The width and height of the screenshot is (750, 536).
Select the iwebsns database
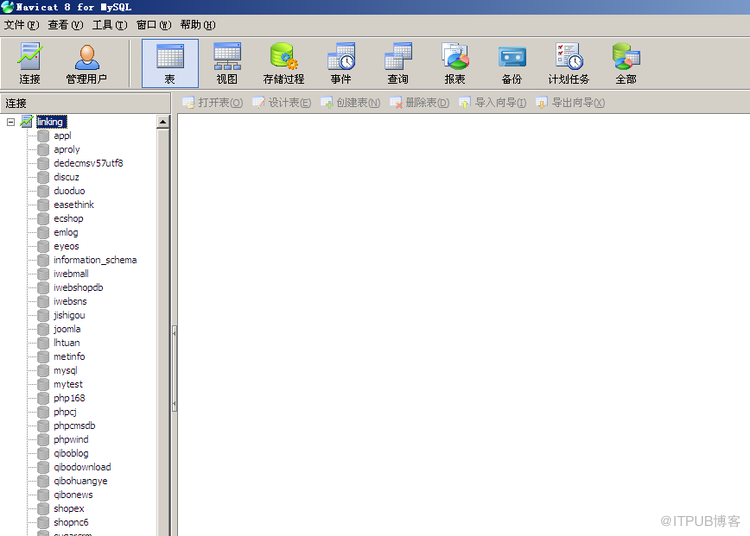pyautogui.click(x=70, y=302)
